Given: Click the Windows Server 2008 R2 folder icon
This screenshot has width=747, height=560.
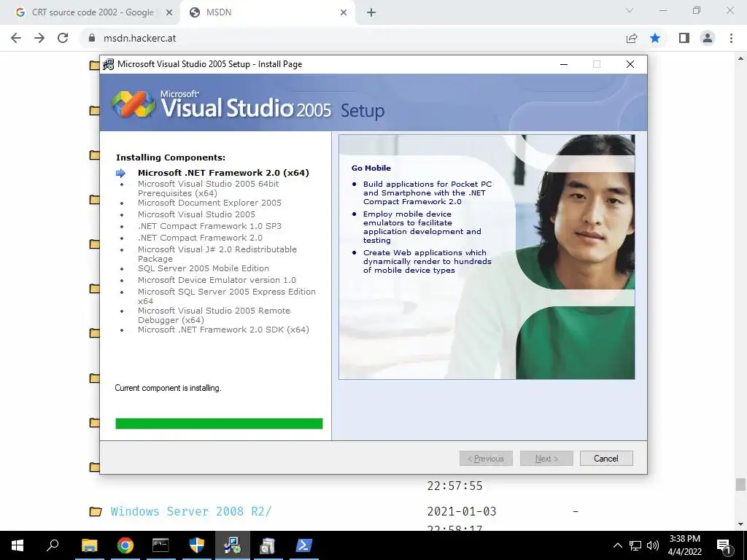Looking at the screenshot, I should [96, 511].
